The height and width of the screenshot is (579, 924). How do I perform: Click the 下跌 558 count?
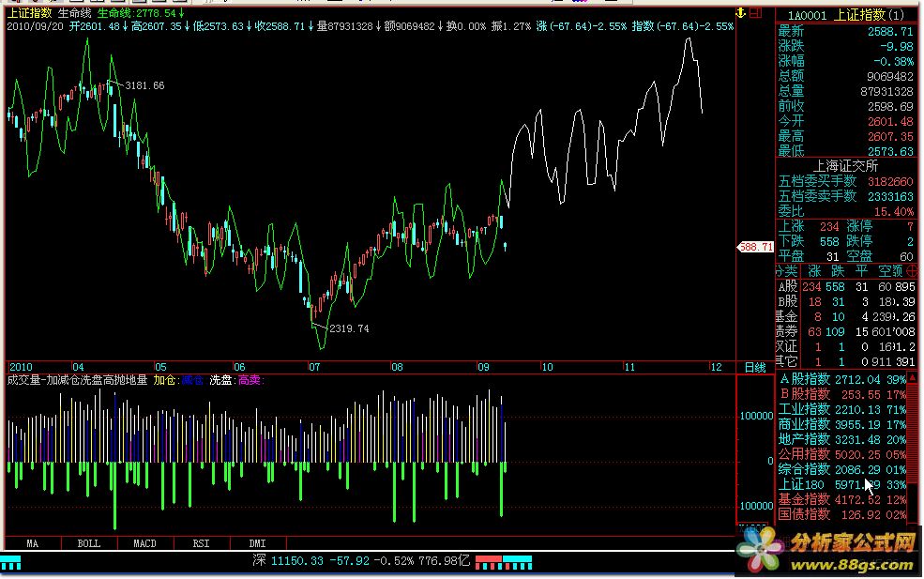click(808, 241)
